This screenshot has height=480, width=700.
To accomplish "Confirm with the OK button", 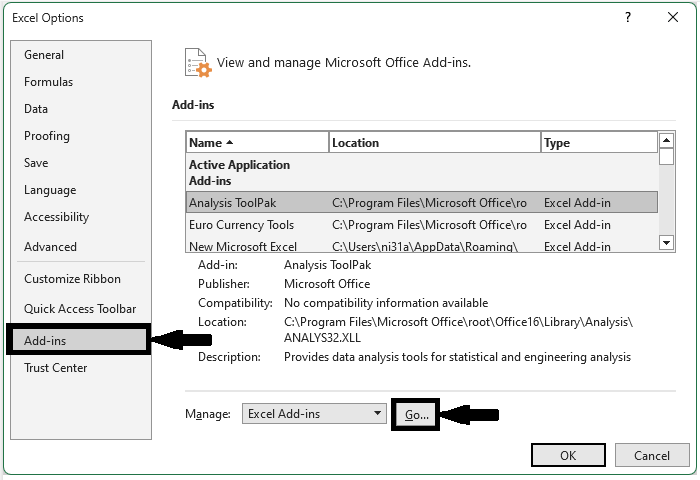I will click(568, 455).
